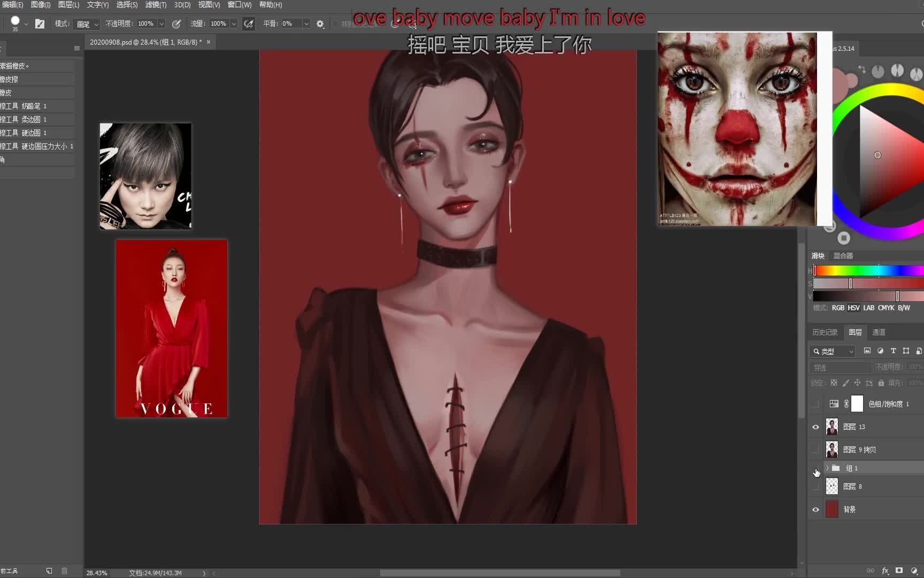Select the 硬边圆压力大小 1 brush preset
This screenshot has height=578, width=924.
coord(37,146)
